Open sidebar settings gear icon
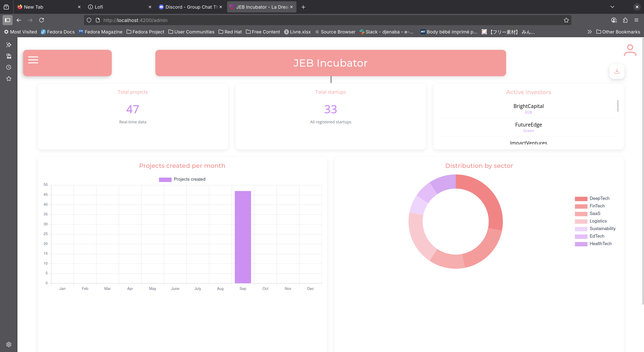644x352 pixels. coord(9,344)
